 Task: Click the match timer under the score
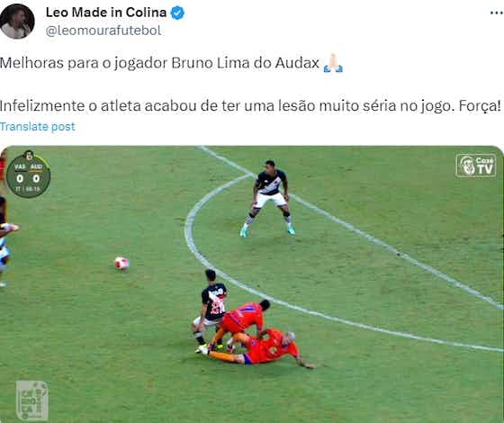point(28,189)
